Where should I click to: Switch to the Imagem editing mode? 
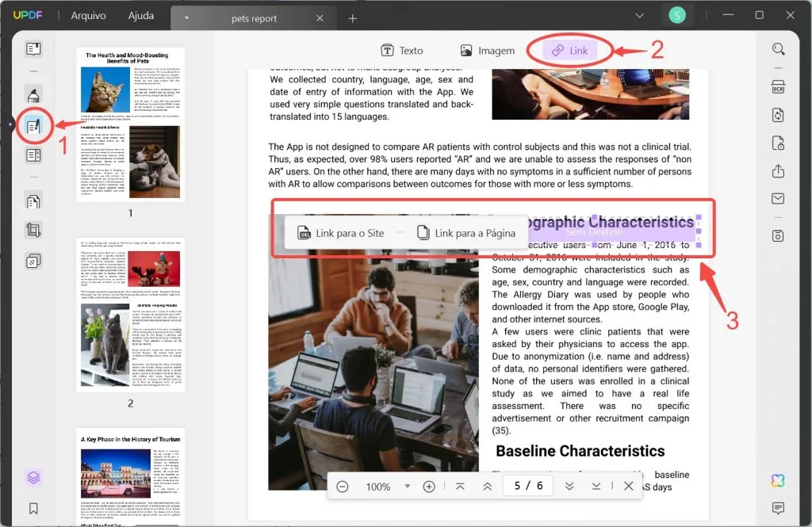click(x=488, y=49)
